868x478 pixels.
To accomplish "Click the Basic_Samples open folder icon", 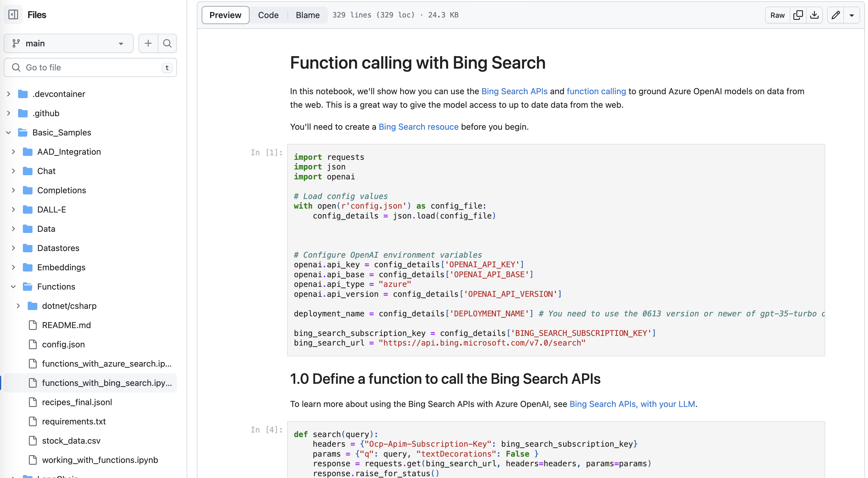I will pyautogui.click(x=23, y=132).
